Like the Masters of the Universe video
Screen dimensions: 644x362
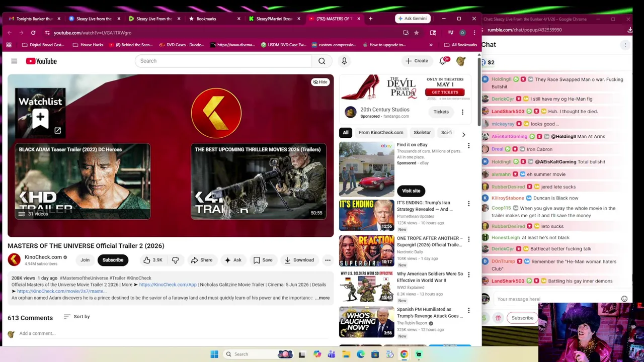[152, 260]
